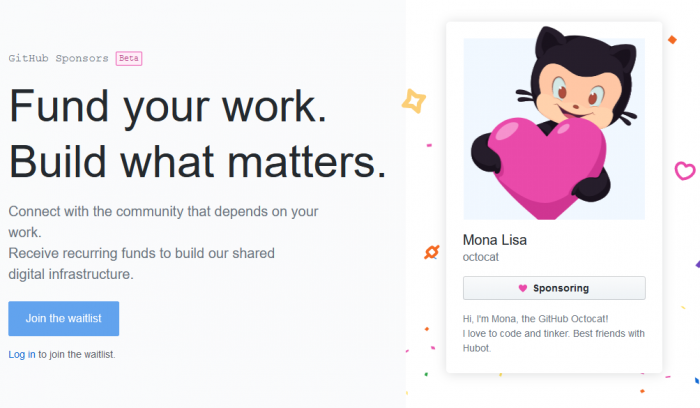
Task: Click the orange diamond confetti above the card
Action: click(x=672, y=40)
